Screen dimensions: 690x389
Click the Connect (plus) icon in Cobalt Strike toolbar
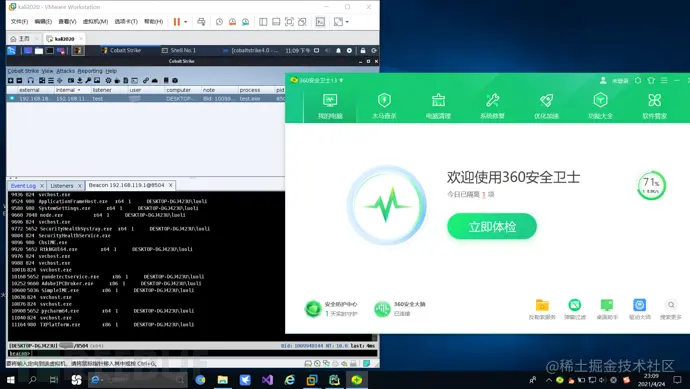coord(11,81)
